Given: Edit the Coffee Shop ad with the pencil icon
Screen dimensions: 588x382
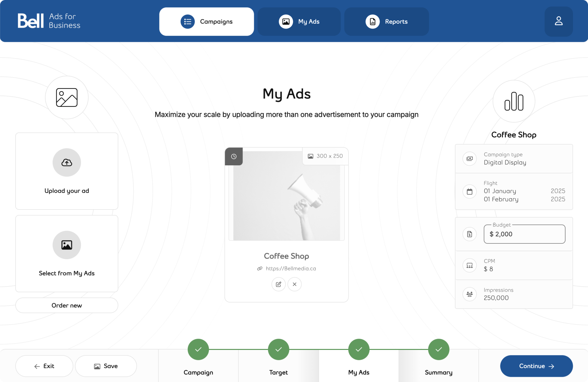Looking at the screenshot, I should point(278,284).
